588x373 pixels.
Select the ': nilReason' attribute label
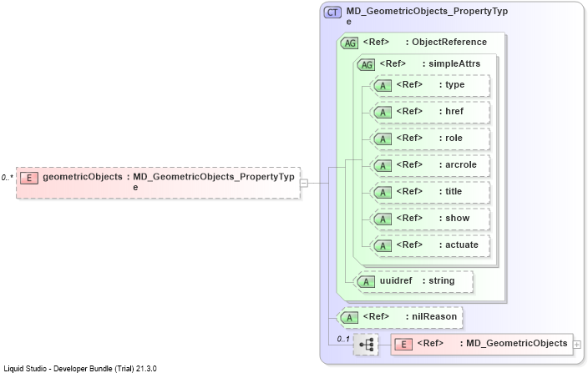tap(431, 316)
